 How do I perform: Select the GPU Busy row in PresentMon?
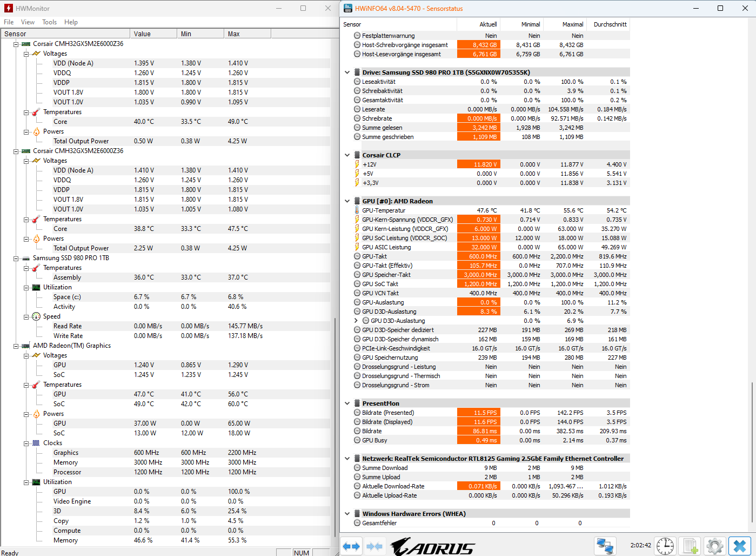[492, 440]
